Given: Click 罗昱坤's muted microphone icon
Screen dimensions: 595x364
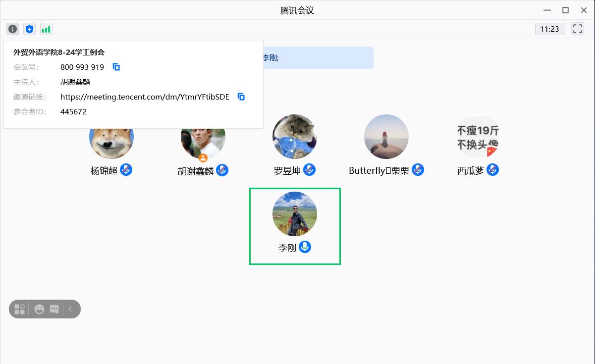Looking at the screenshot, I should tap(310, 170).
